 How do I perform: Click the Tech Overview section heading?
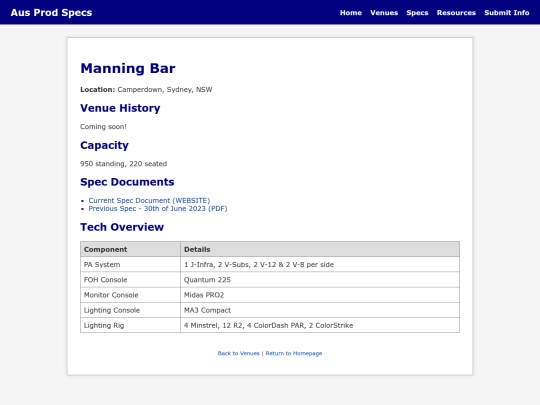(x=122, y=227)
